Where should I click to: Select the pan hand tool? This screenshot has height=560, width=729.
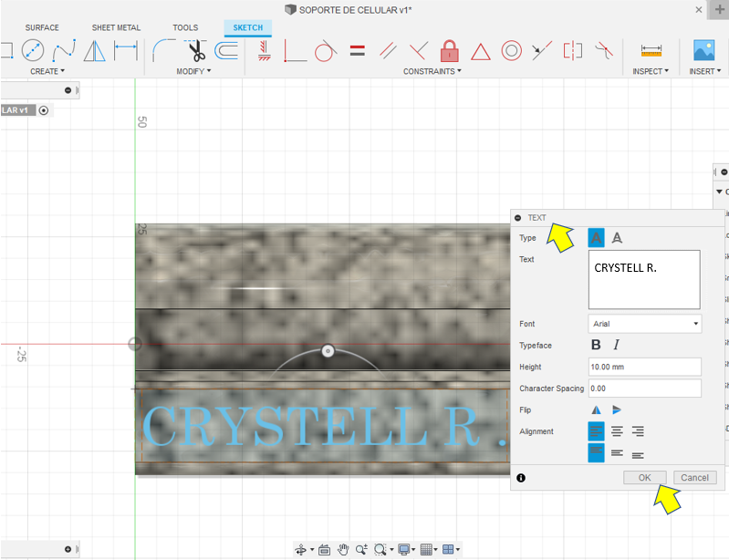tap(343, 549)
